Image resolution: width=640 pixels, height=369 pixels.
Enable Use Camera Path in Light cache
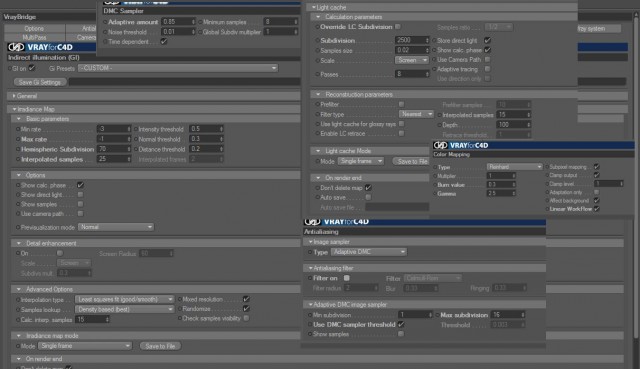[x=487, y=60]
